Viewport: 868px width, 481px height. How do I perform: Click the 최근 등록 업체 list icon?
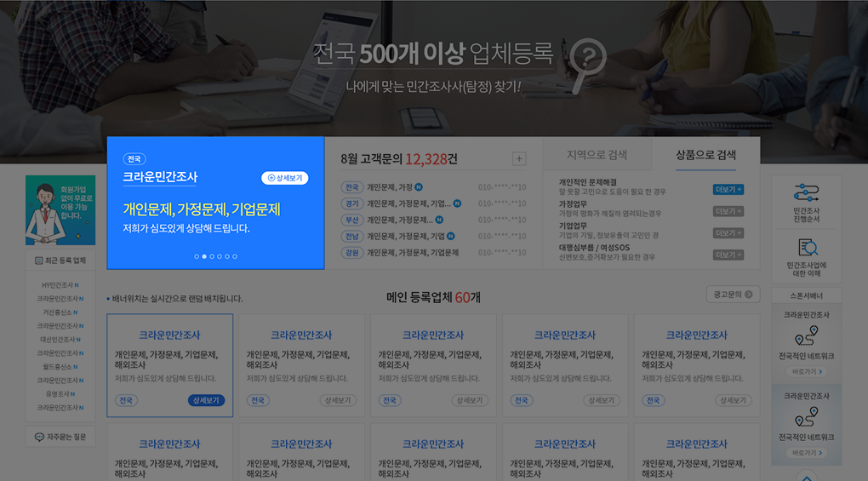(x=39, y=261)
